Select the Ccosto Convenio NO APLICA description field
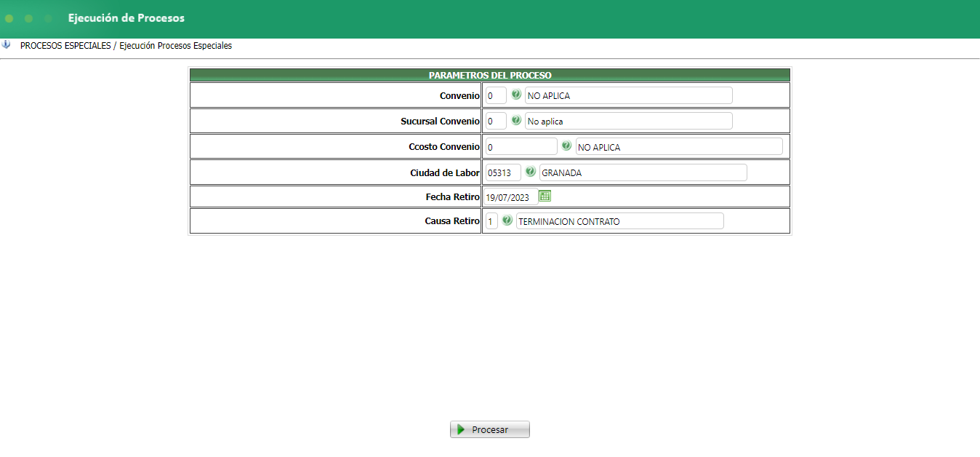Screen dimensions: 980x457 coord(679,146)
